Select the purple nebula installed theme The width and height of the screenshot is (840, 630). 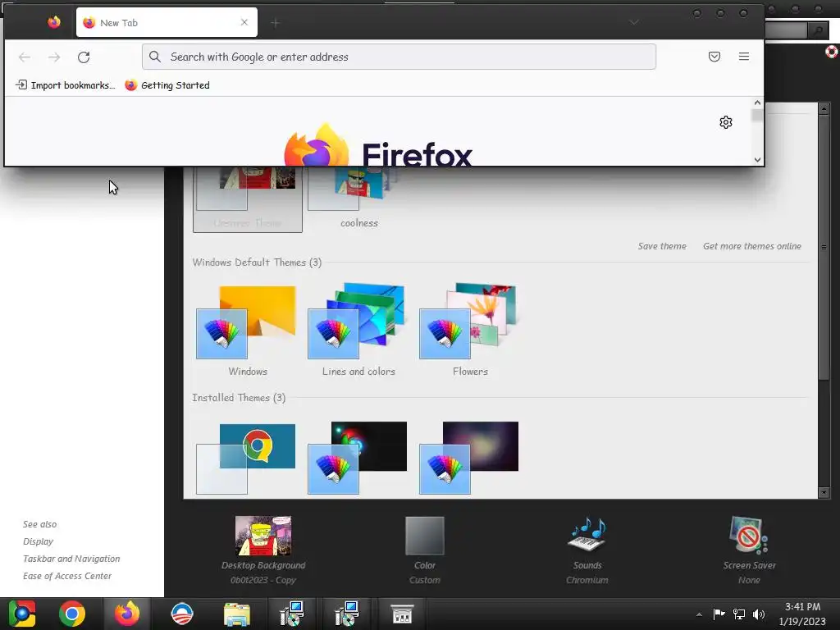point(468,458)
